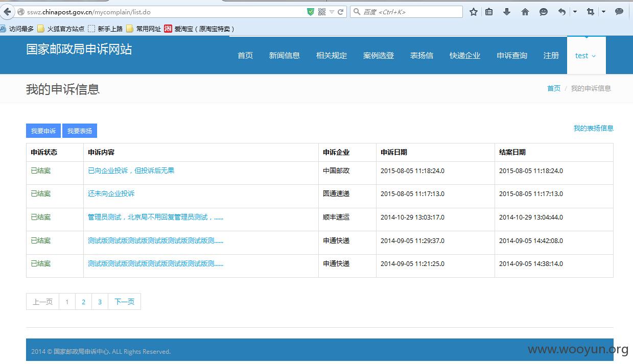The image size is (633, 364).
Task: Expand the dropdown next to crop icon
Action: pos(603,12)
